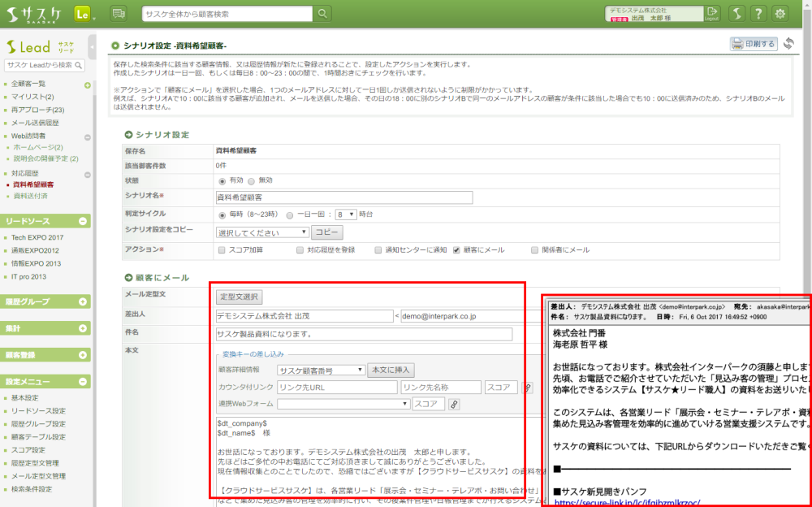812x507 pixels.
Task: Click the Logout icon in the header
Action: point(712,13)
